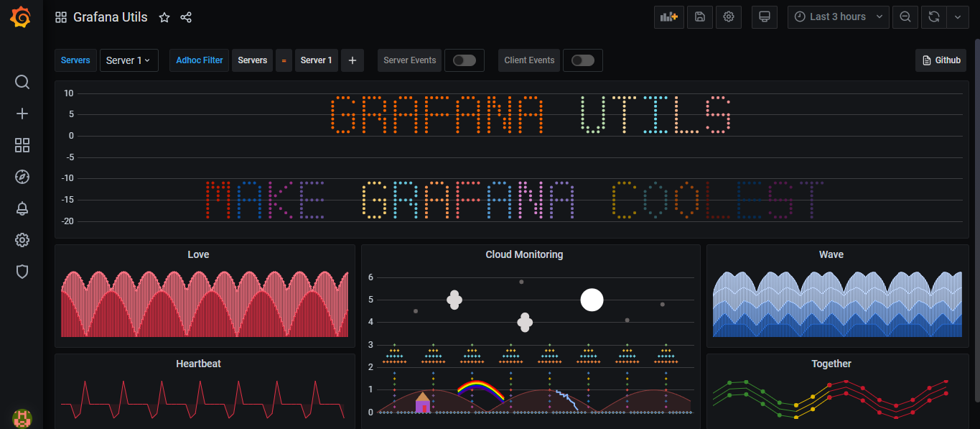The height and width of the screenshot is (429, 980).
Task: Click the Adhoc Filter label
Action: [x=200, y=60]
